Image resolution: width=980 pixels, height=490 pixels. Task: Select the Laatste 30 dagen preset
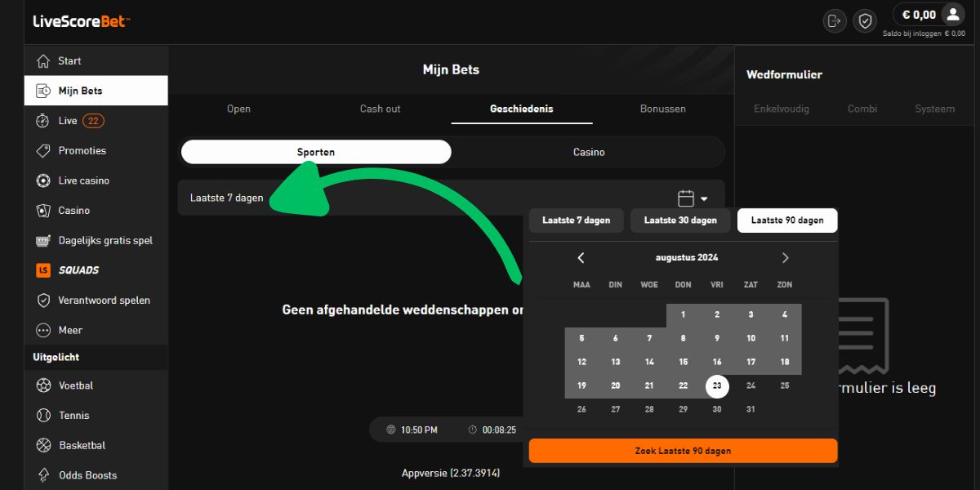[x=680, y=220]
